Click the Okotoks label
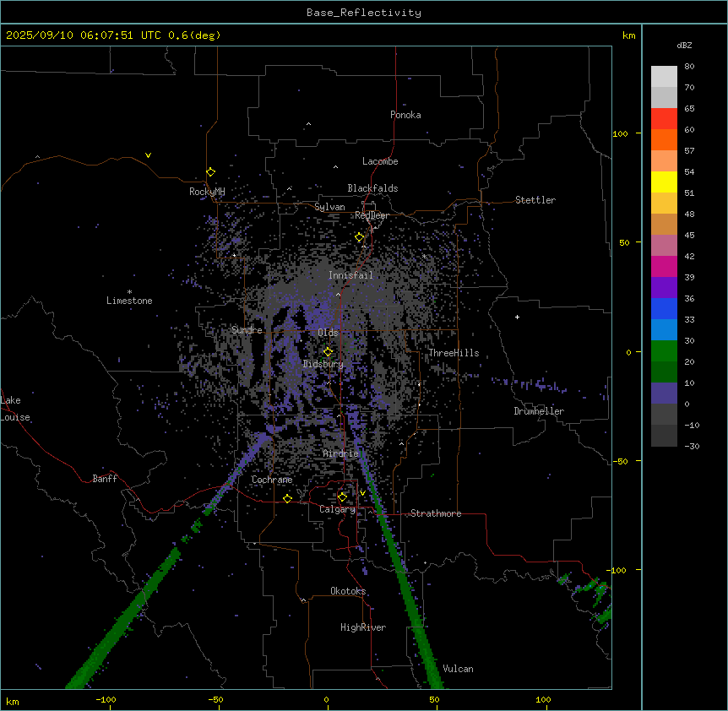This screenshot has height=711, width=728. [x=348, y=591]
